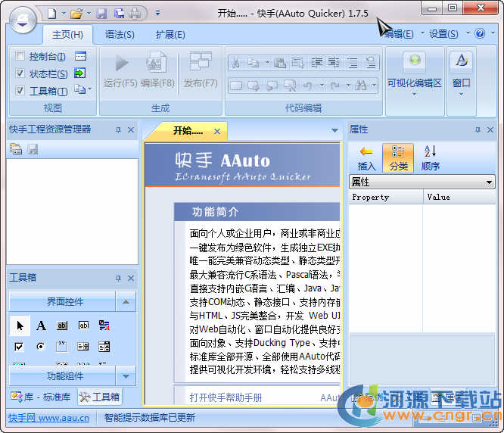Select the radio button control in toolbox

coord(41,347)
